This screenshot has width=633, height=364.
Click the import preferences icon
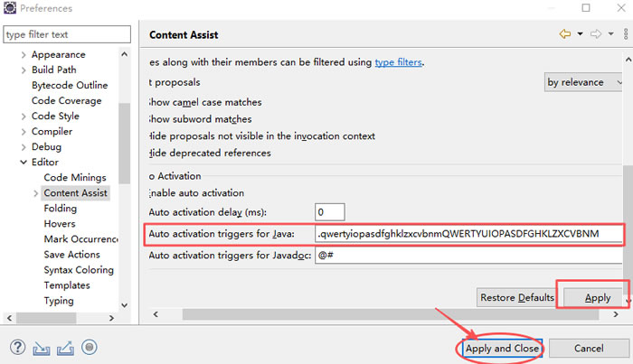click(x=41, y=347)
